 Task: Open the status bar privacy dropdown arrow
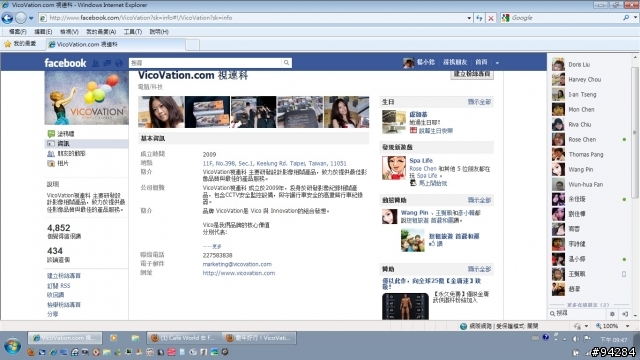pyautogui.click(x=586, y=326)
